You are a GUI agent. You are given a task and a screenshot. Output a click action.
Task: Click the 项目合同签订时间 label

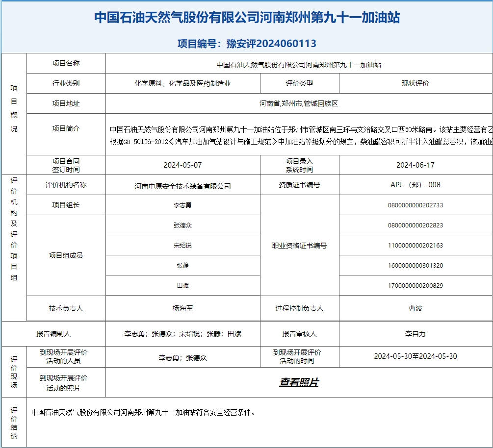pos(66,165)
